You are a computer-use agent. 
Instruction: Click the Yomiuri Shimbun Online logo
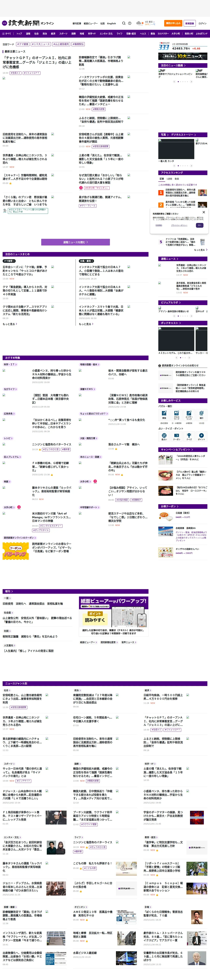coord(28,23)
